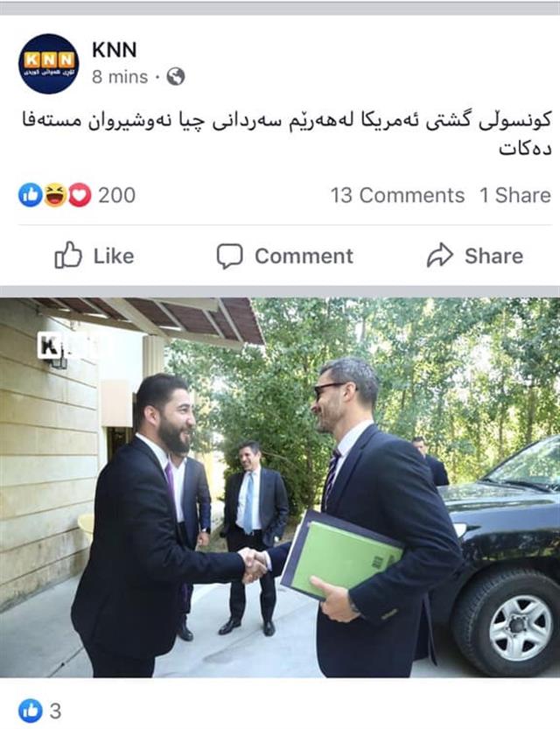Tap the Kurdish post caption text

click(x=287, y=133)
